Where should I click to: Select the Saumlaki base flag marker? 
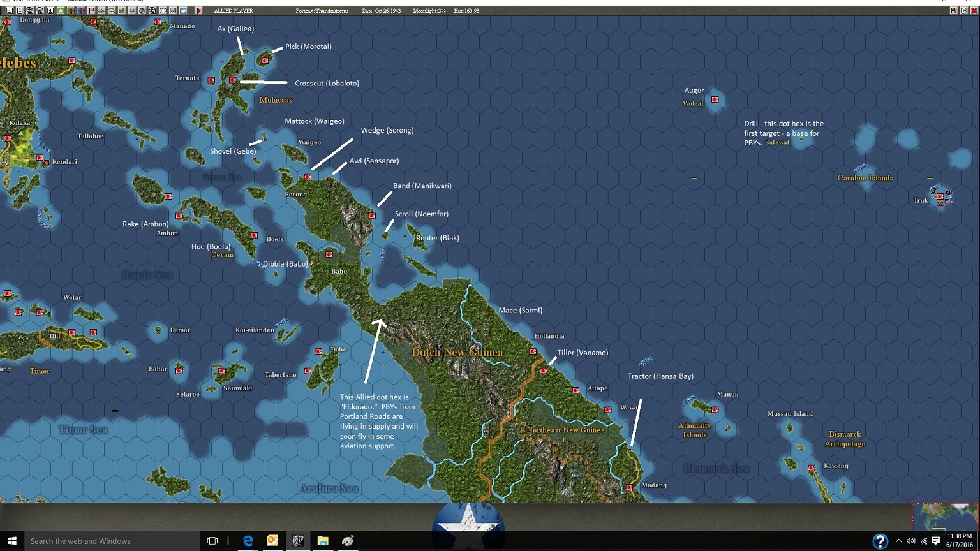pyautogui.click(x=222, y=371)
